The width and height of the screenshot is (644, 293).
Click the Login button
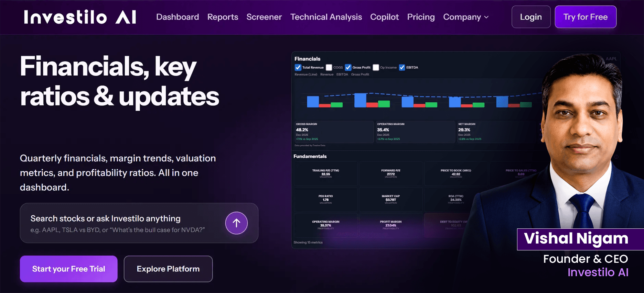coord(531,17)
